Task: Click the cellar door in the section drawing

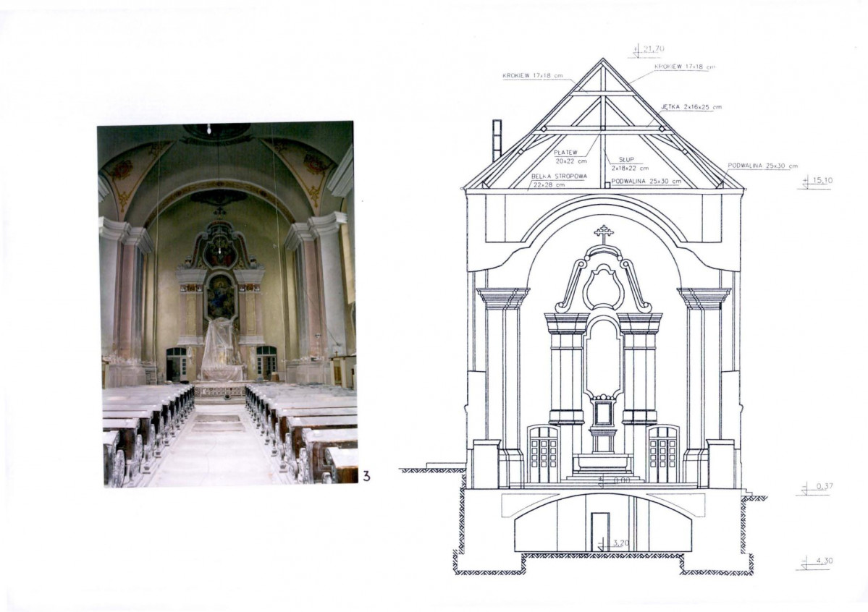Action: click(600, 532)
